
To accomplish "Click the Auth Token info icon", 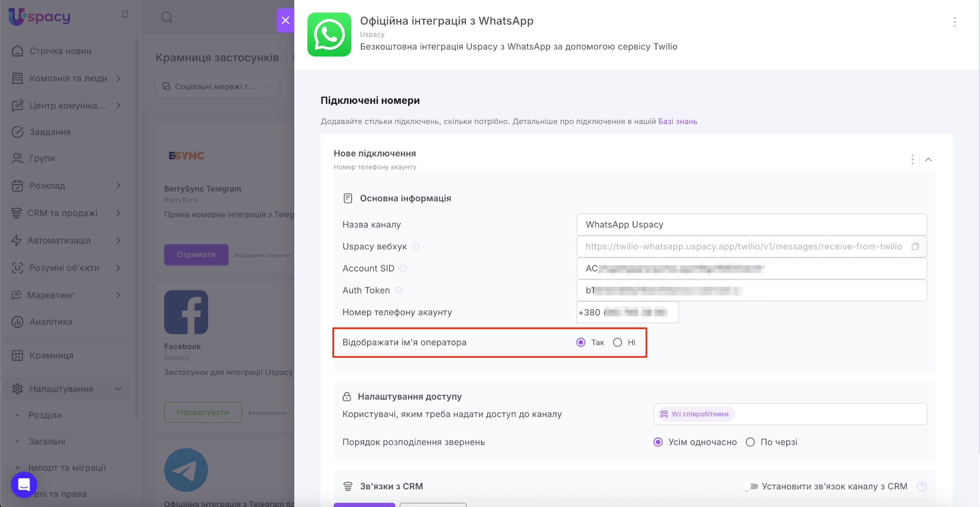I will [x=399, y=291].
